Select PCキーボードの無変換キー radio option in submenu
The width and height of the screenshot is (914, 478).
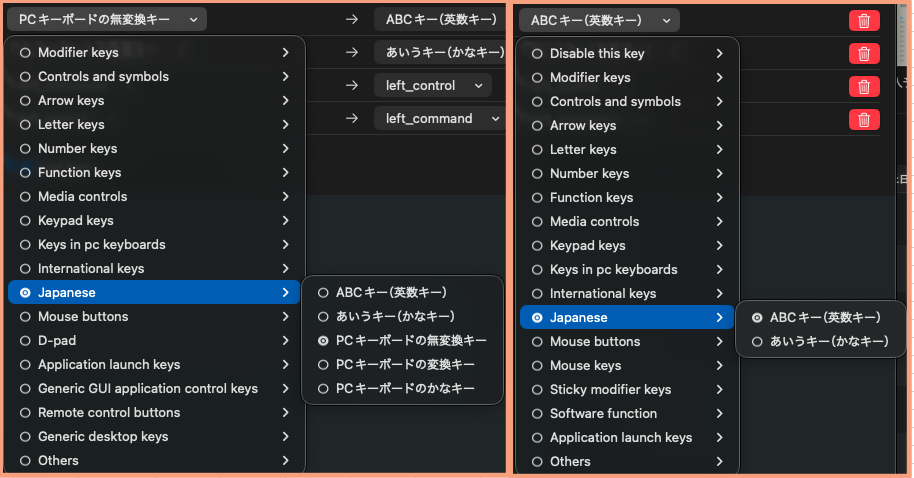[x=410, y=340]
